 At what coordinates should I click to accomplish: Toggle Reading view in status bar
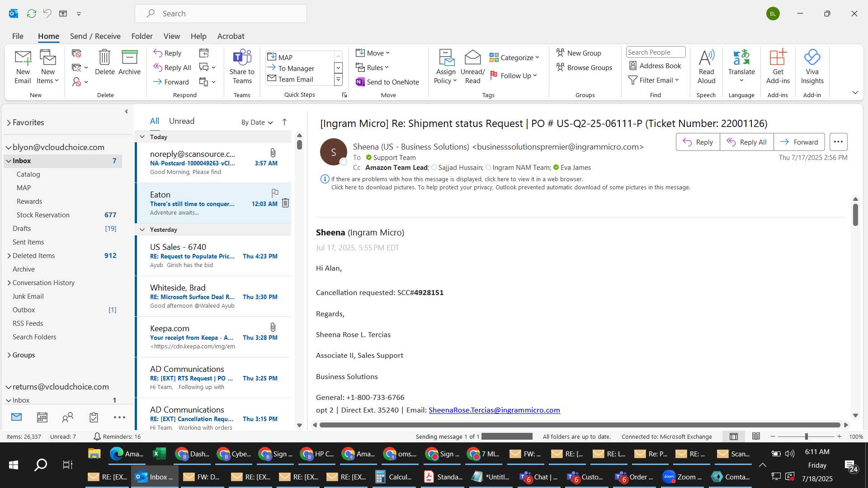click(x=756, y=436)
